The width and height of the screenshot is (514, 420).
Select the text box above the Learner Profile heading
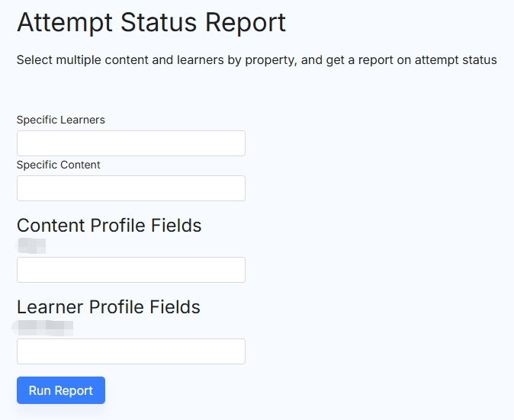[x=131, y=270]
